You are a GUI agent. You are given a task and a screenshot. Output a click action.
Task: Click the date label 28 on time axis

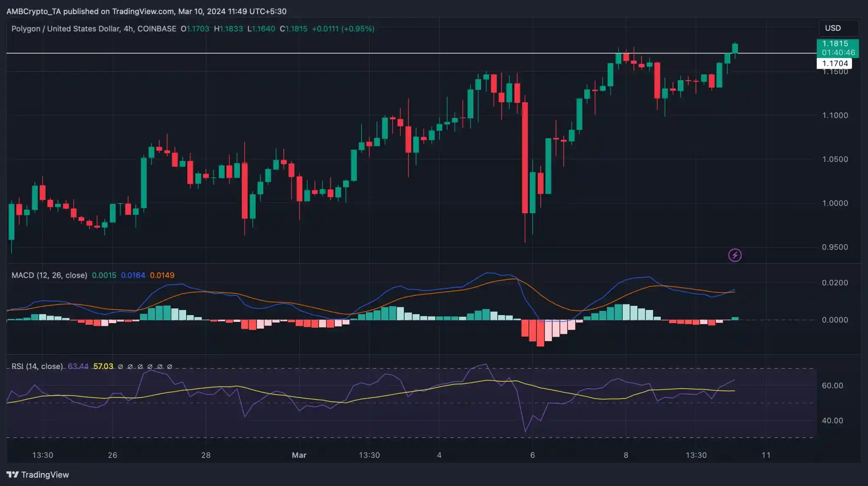click(x=206, y=455)
